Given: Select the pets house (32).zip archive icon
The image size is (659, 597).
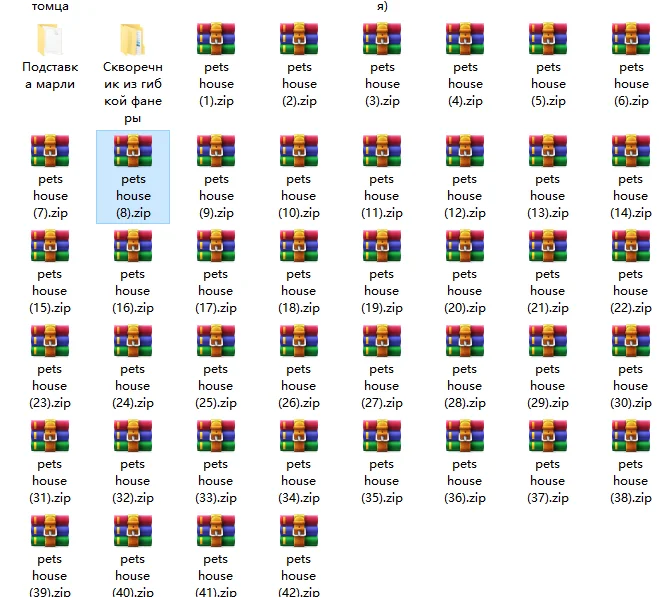Looking at the screenshot, I should [x=133, y=436].
